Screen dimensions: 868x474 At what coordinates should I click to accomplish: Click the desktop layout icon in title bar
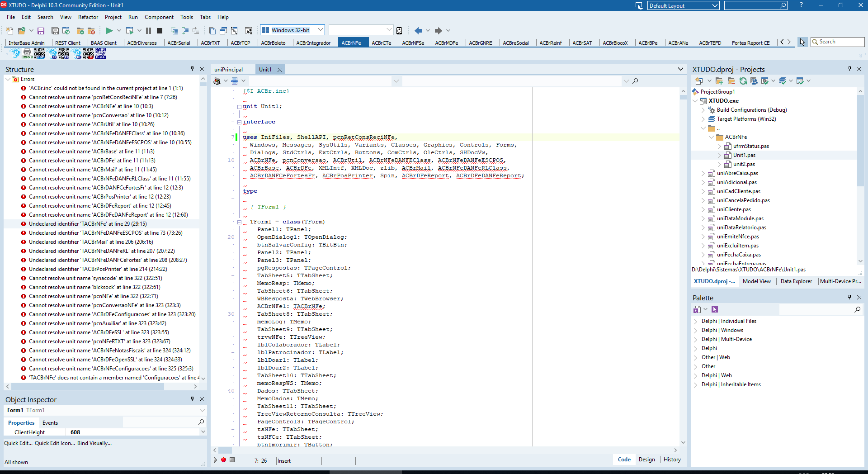coord(639,5)
